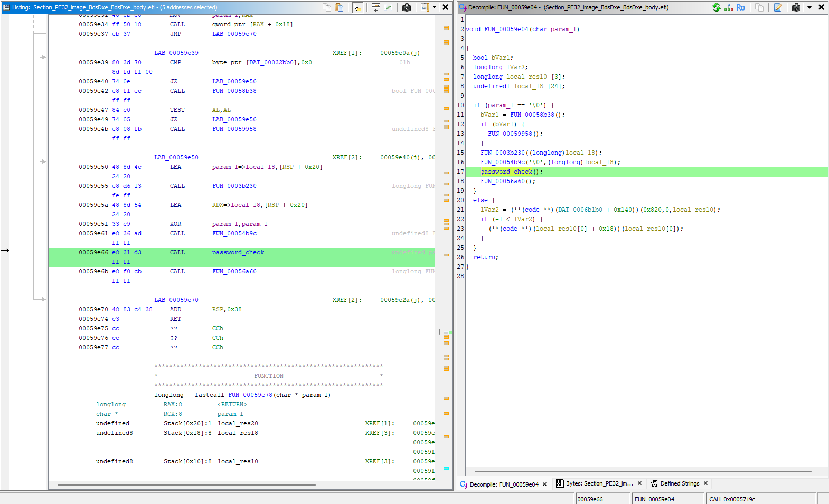The height and width of the screenshot is (504, 829).
Task: Click address 00059e6b in Listing
Action: click(93, 271)
